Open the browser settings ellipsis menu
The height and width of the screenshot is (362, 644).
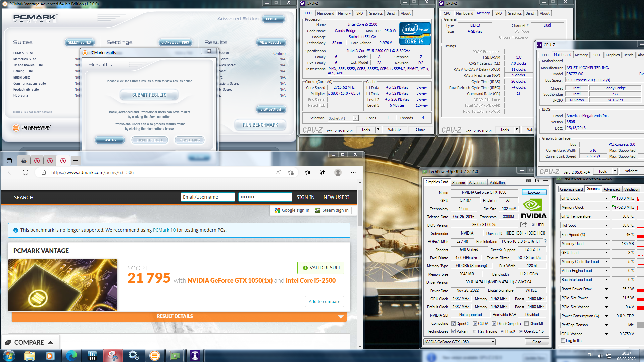[x=353, y=172]
